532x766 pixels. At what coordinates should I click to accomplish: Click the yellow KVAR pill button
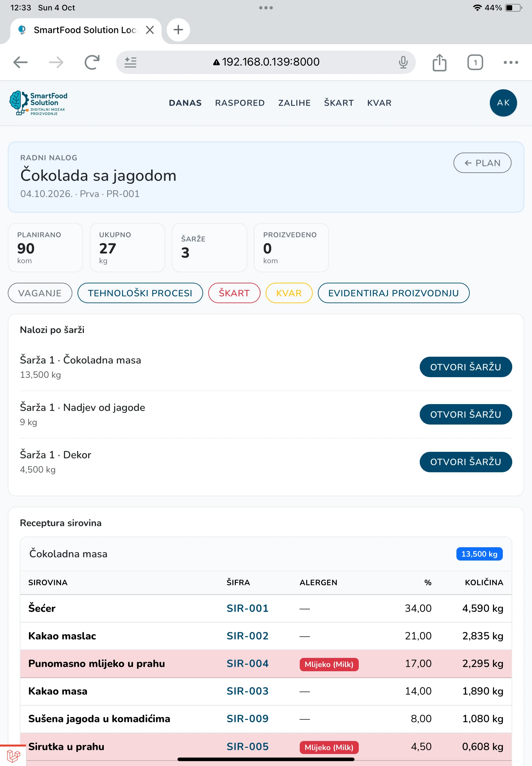click(289, 293)
